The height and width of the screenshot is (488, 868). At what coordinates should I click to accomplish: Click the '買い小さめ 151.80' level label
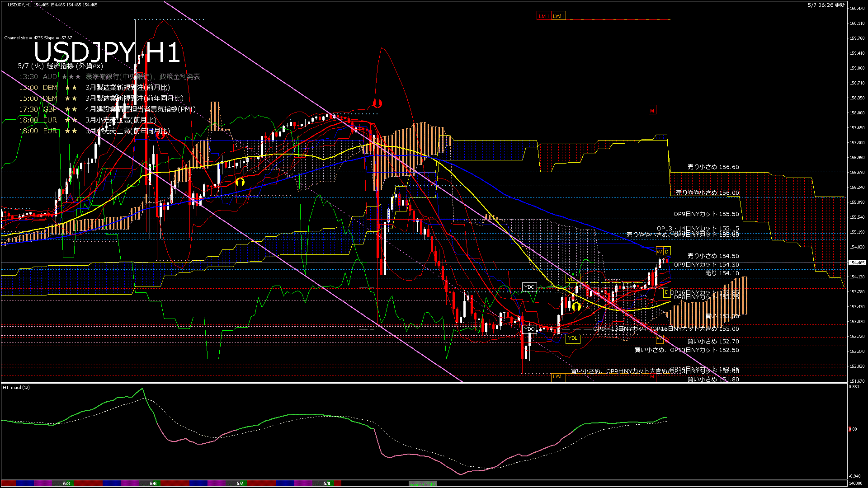point(713,380)
